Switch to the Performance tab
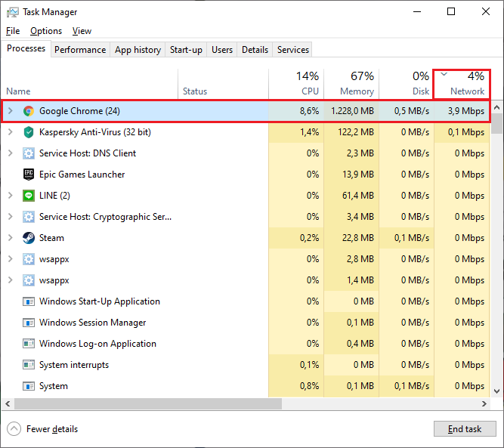This screenshot has height=448, width=504. [80, 50]
